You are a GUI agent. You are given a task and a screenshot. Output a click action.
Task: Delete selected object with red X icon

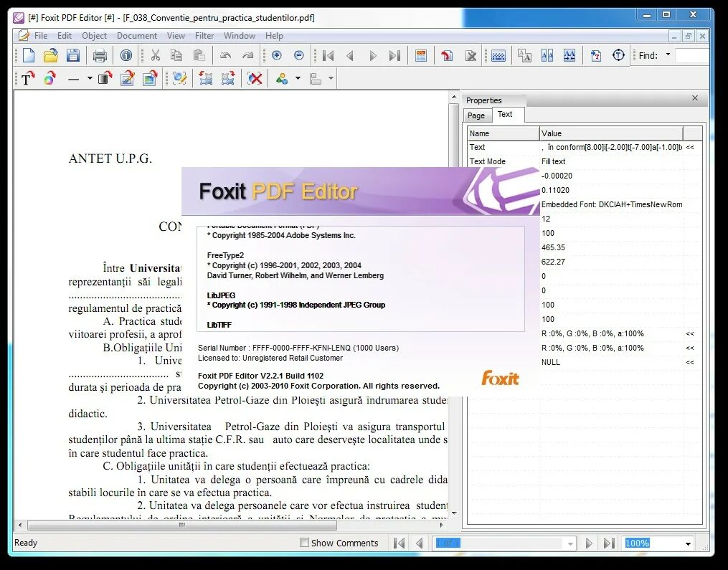pyautogui.click(x=255, y=78)
